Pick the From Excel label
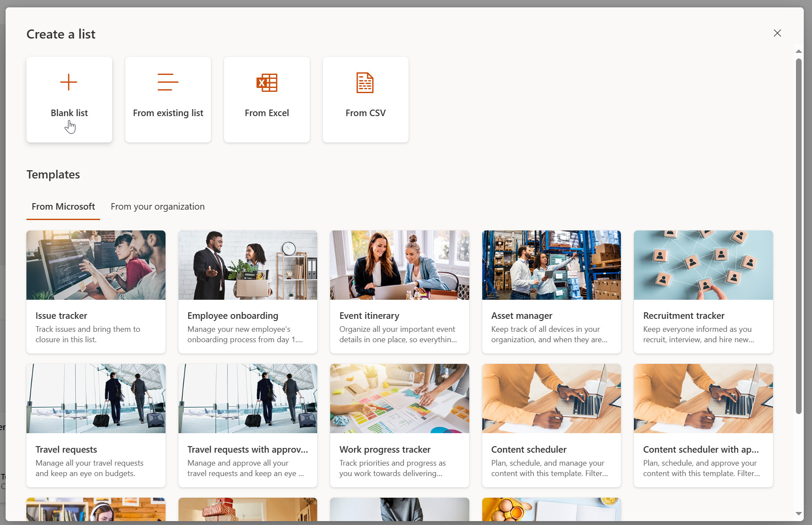 tap(267, 113)
